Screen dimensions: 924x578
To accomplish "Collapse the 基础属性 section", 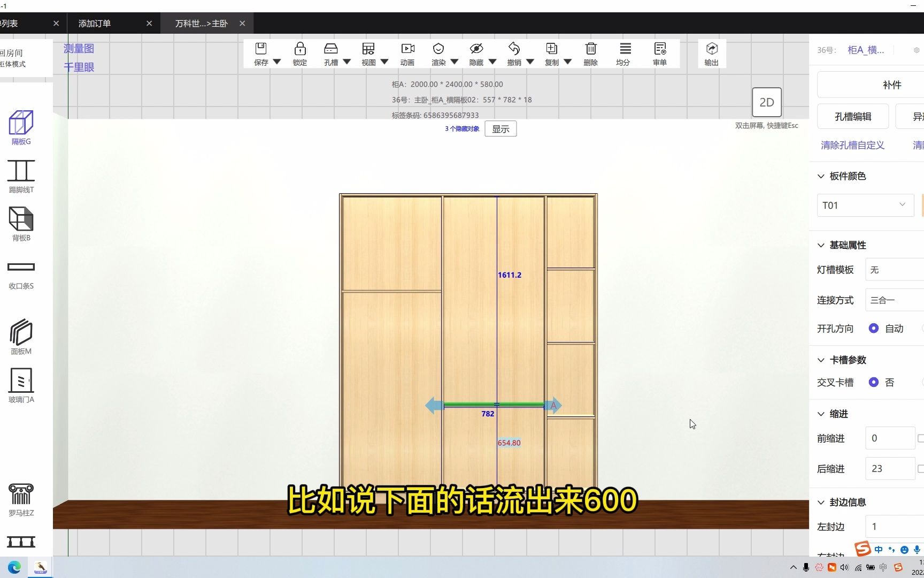I will 821,245.
